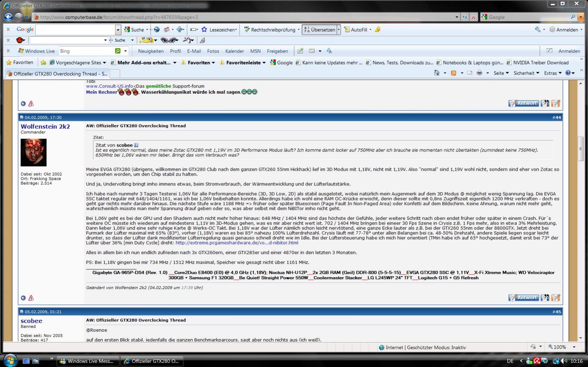Select the Offizieller GTX280 Overclocking Thread tab
This screenshot has height=367, width=588.
tap(57, 73)
